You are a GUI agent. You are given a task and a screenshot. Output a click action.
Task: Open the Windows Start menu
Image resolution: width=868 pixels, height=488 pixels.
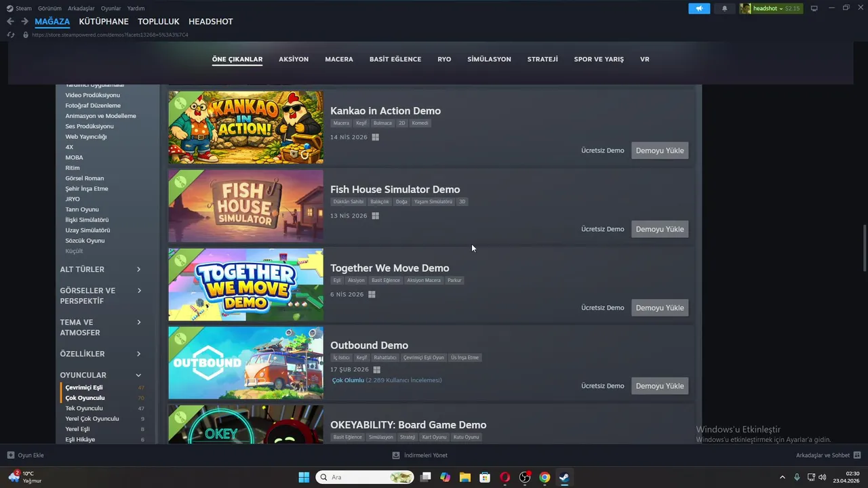click(304, 477)
